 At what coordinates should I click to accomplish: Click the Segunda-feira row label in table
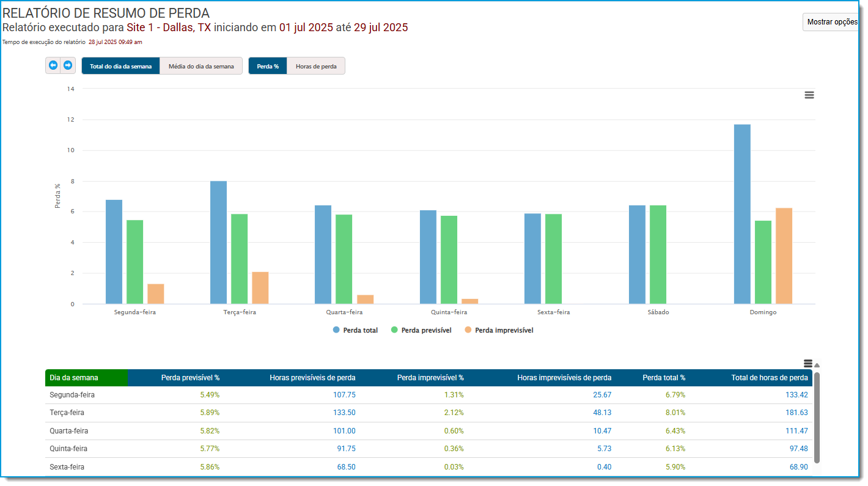tap(72, 395)
